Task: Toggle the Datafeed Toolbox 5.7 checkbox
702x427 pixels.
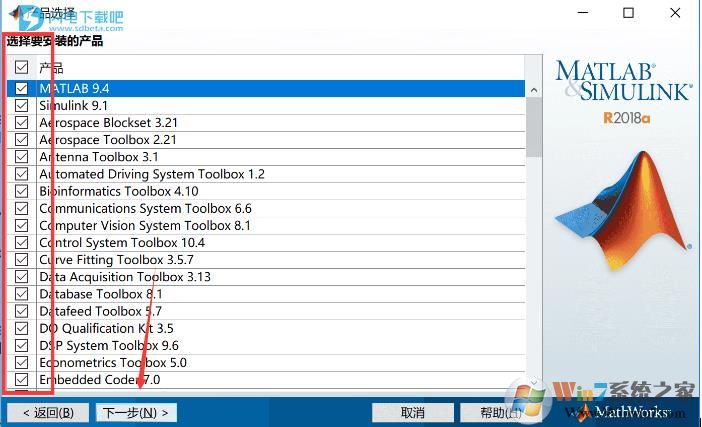Action: click(x=21, y=311)
